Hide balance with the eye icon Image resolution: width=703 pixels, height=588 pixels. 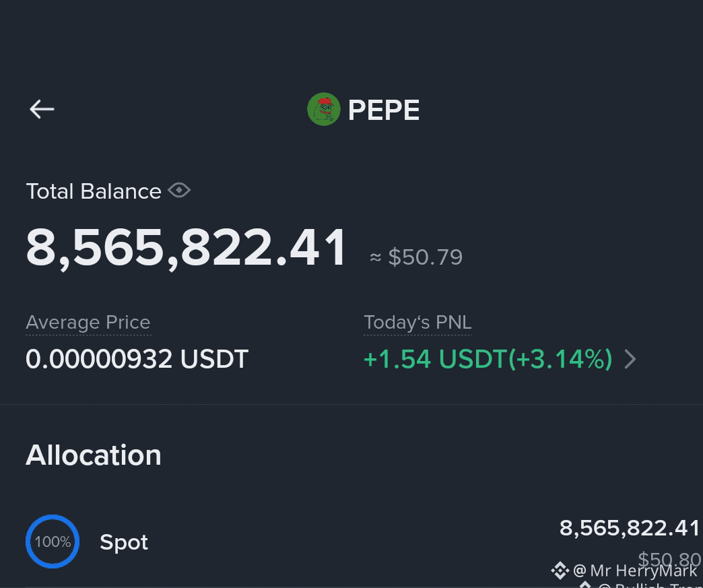click(x=179, y=190)
